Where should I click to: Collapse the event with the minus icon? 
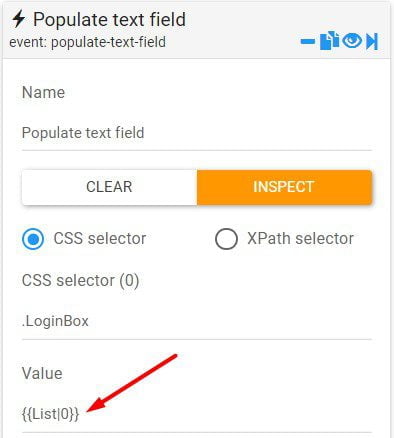[x=307, y=41]
